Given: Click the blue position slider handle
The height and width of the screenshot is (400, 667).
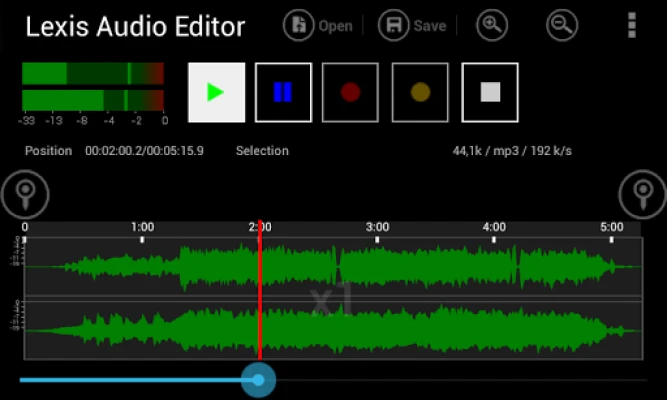Looking at the screenshot, I should [x=259, y=380].
